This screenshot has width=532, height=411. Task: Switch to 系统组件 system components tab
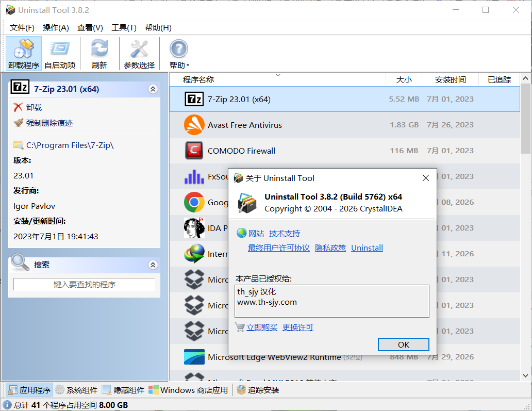76,390
